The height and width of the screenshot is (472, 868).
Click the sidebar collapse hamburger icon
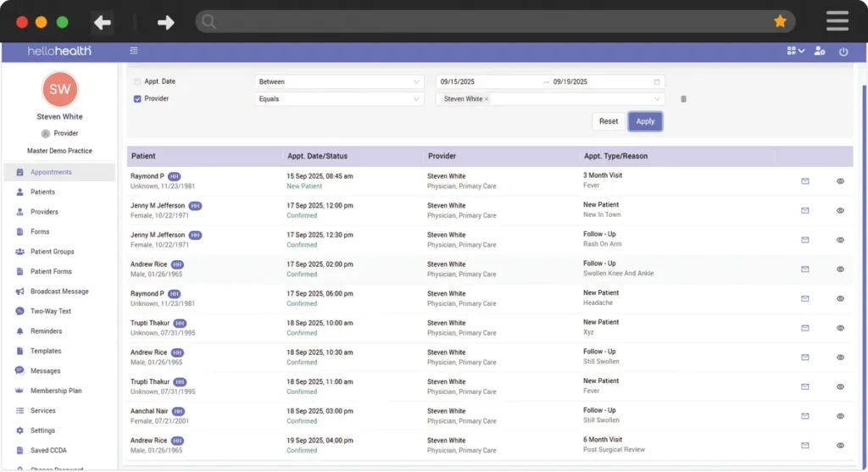tap(134, 52)
